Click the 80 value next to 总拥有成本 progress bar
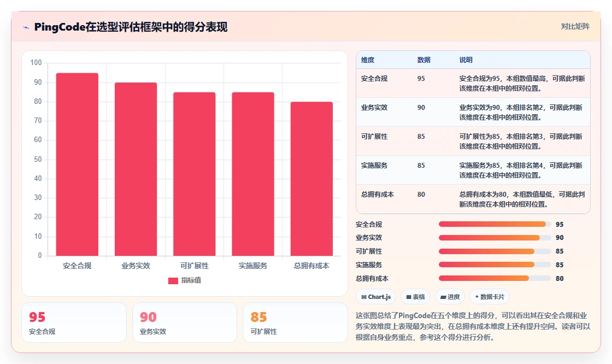The image size is (612, 364). pyautogui.click(x=560, y=279)
